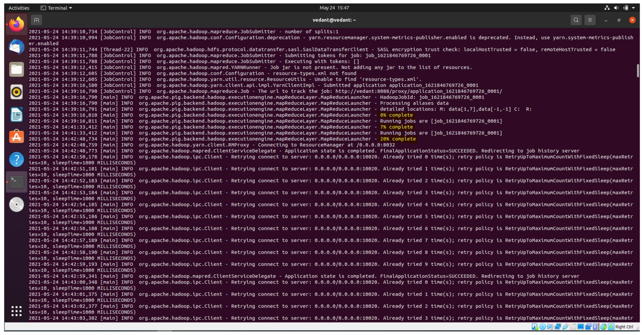Open Ubuntu Software store

pyautogui.click(x=17, y=137)
